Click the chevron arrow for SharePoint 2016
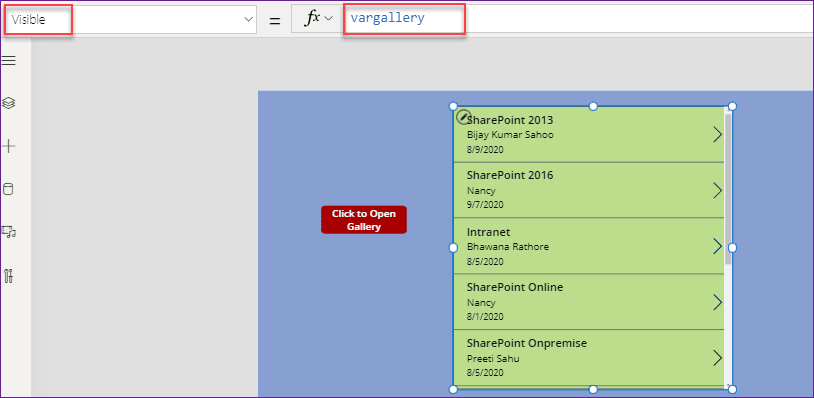 pos(717,190)
